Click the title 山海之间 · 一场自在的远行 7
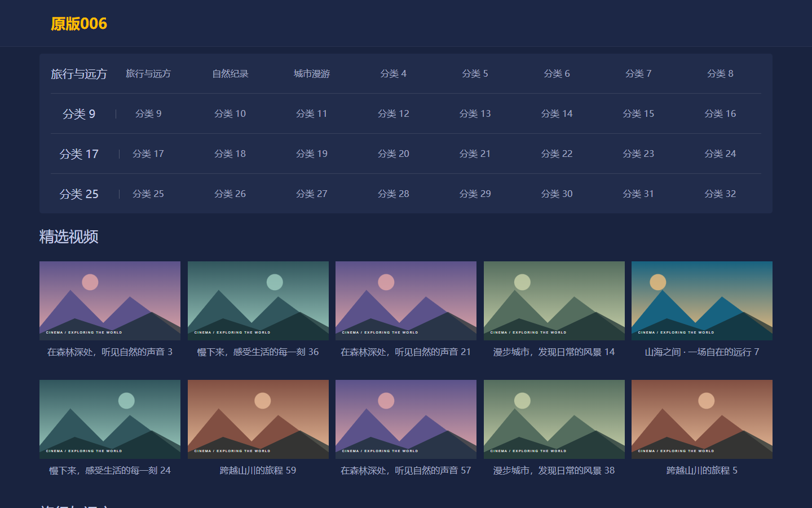The width and height of the screenshot is (812, 508). click(702, 352)
